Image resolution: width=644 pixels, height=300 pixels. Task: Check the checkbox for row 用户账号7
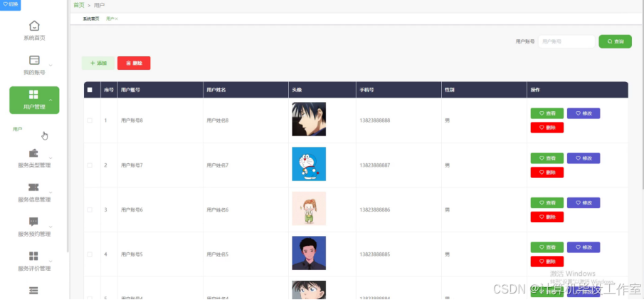(x=90, y=165)
